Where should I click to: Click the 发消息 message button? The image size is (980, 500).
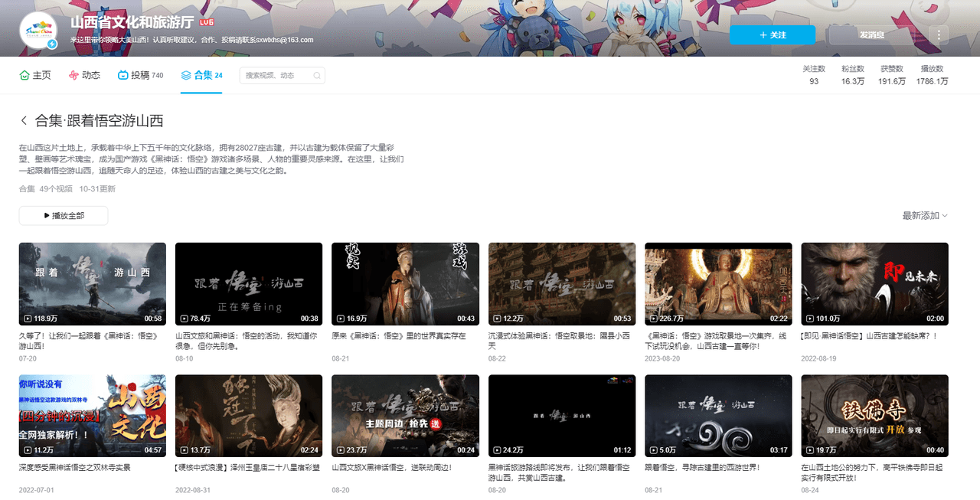click(x=871, y=34)
